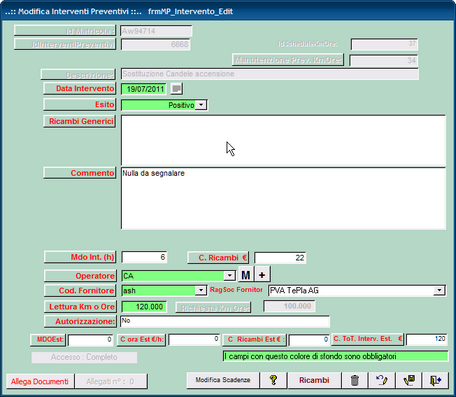Click the MDOEst label button
456x397 pixels.
48,340
